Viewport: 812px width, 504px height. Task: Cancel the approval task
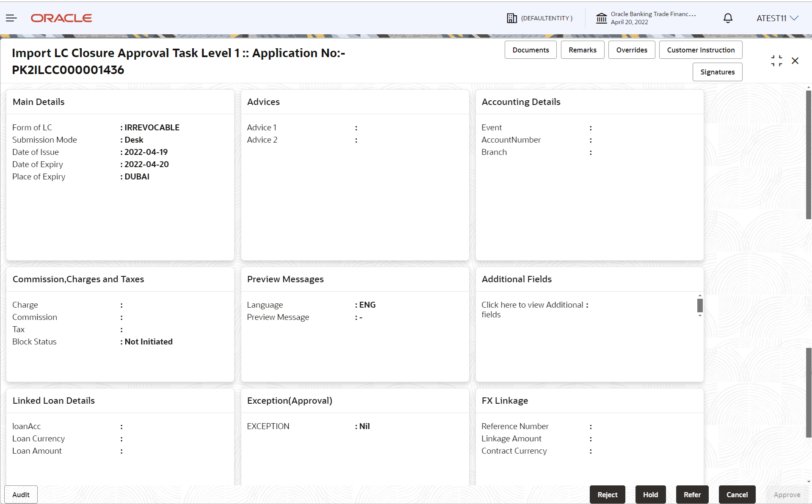point(737,494)
